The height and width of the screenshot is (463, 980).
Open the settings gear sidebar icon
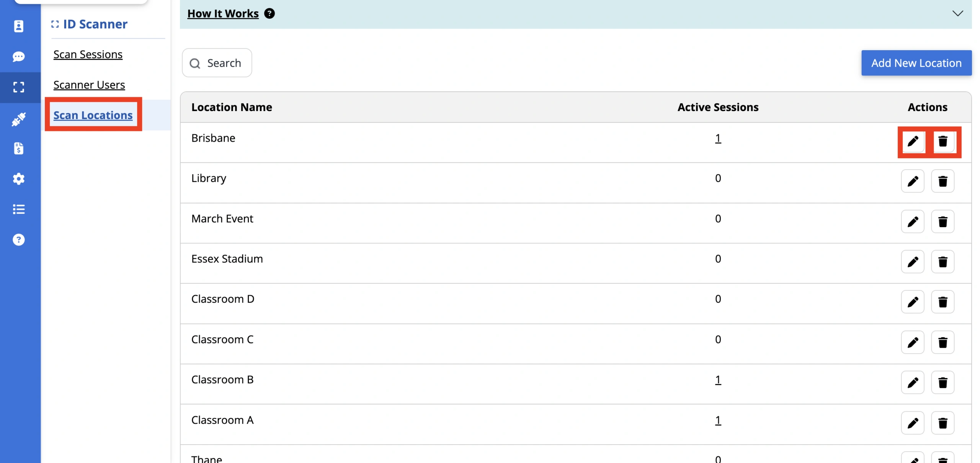pos(18,178)
